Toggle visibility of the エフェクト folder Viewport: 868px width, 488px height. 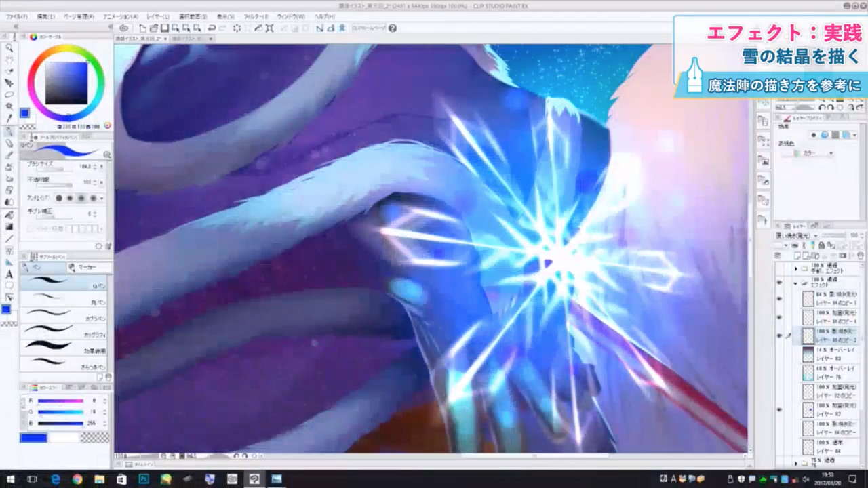coord(779,281)
